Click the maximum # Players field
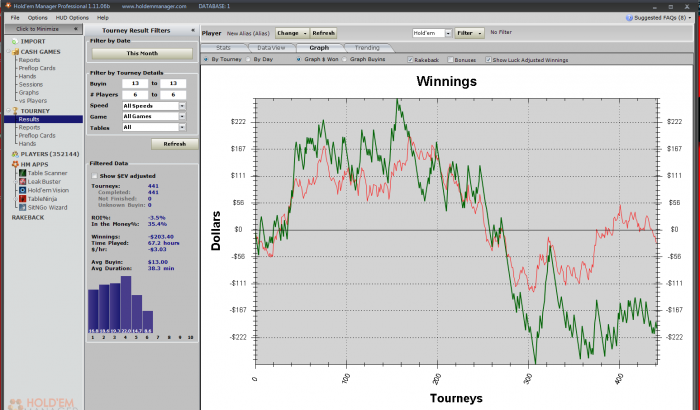This screenshot has width=700, height=410. [173, 95]
